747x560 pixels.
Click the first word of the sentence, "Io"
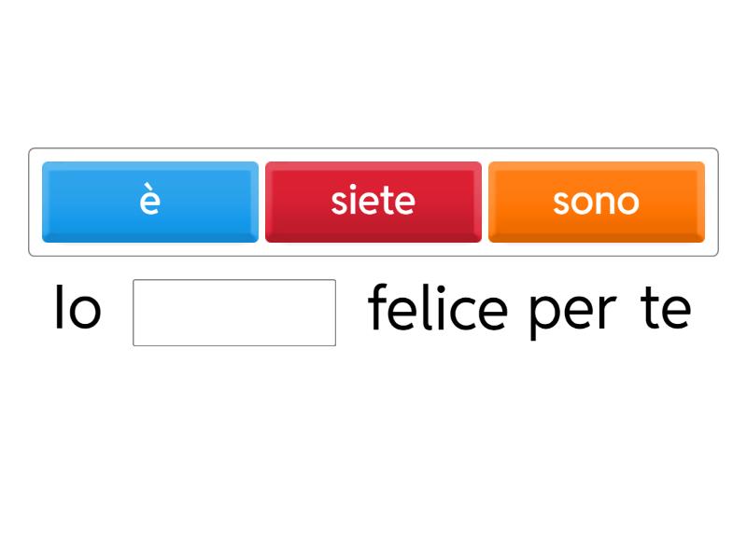coord(78,309)
